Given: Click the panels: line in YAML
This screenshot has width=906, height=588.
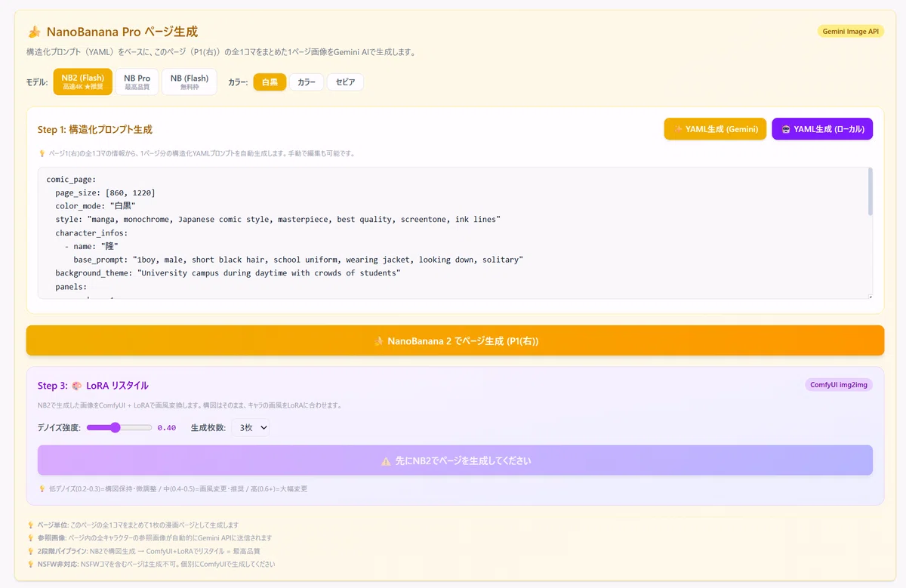Looking at the screenshot, I should [71, 287].
